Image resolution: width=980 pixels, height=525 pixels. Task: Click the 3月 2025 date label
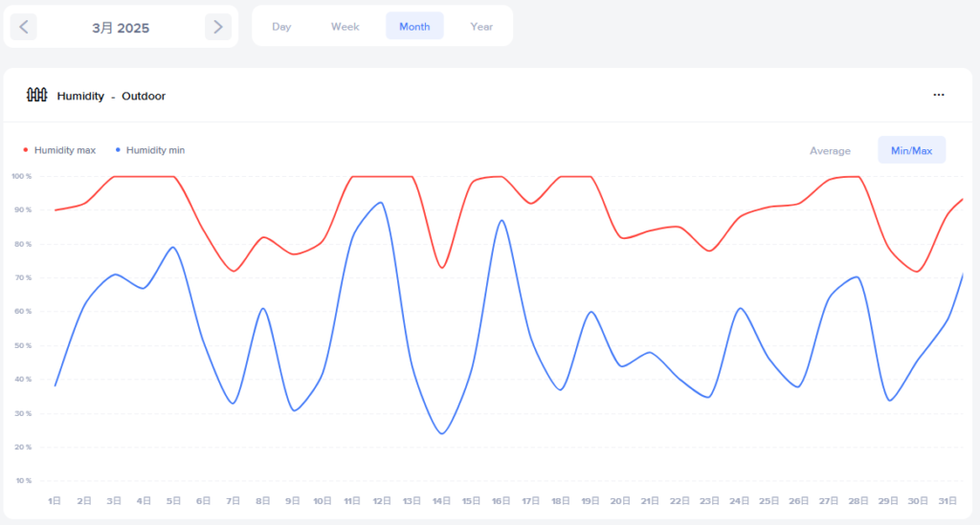[x=121, y=28]
